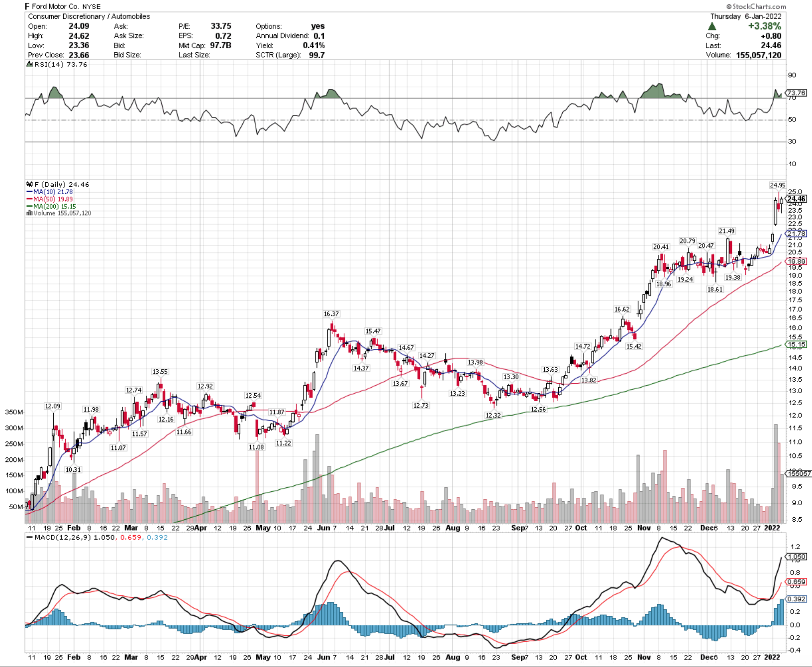The height and width of the screenshot is (667, 812).
Task: Click the 15.42 price annotation
Action: 634,346
